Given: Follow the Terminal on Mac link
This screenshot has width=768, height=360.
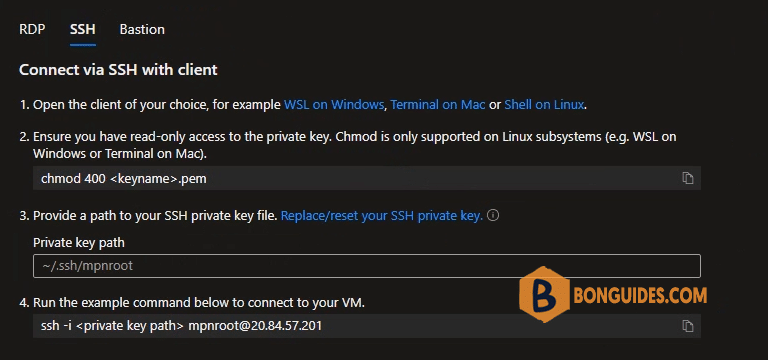Looking at the screenshot, I should (438, 104).
